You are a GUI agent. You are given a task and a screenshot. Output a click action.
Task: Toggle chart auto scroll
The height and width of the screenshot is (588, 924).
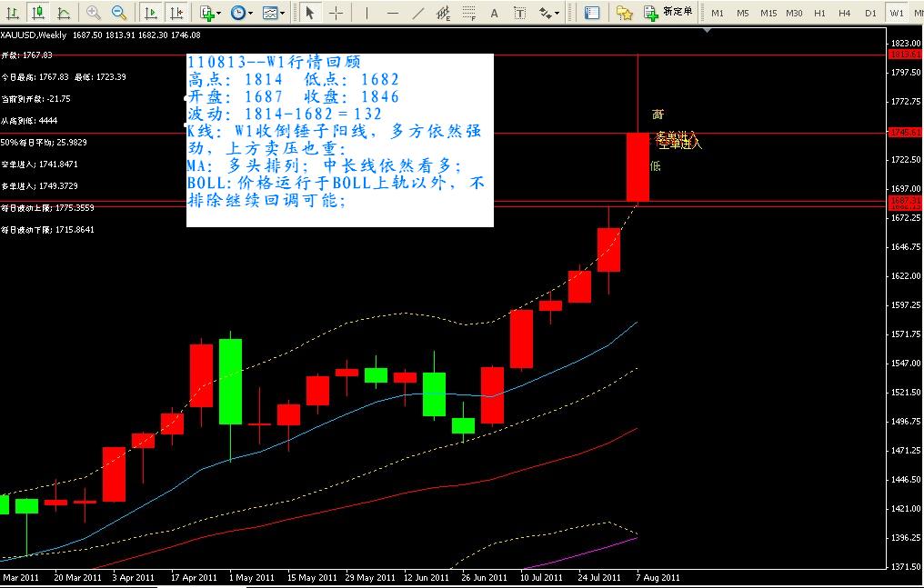point(151,13)
